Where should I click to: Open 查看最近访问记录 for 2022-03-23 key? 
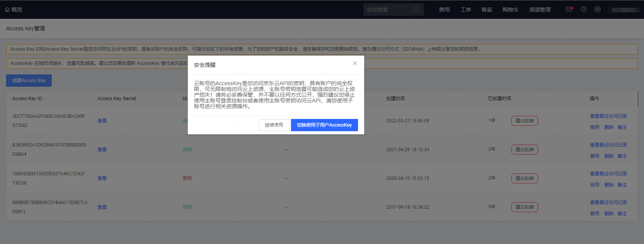coord(608,116)
